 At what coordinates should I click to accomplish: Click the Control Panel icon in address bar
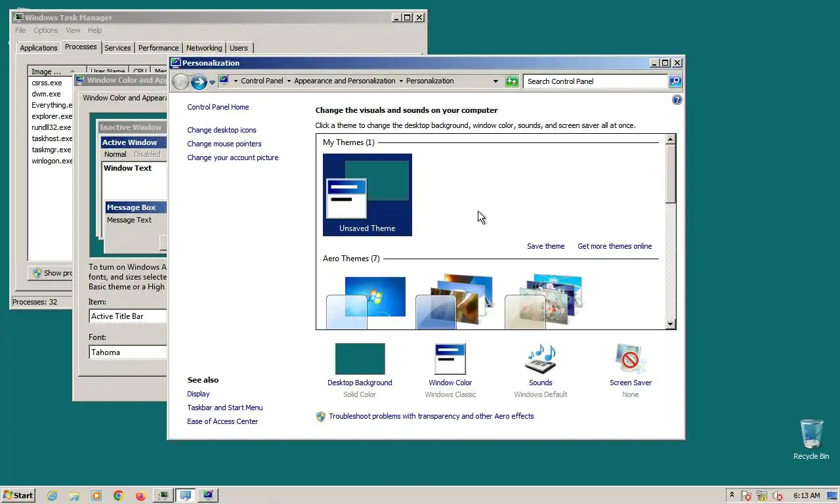tap(224, 81)
